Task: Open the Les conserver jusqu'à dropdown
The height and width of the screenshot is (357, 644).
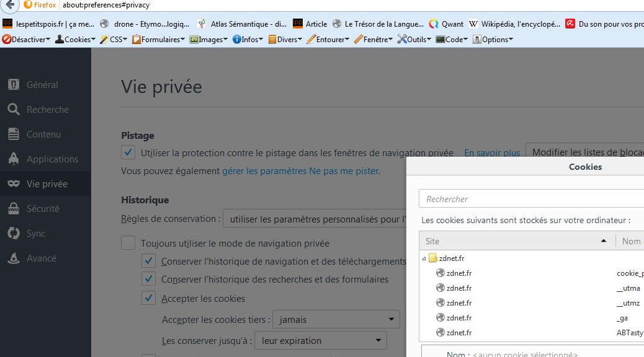Action: (321, 340)
